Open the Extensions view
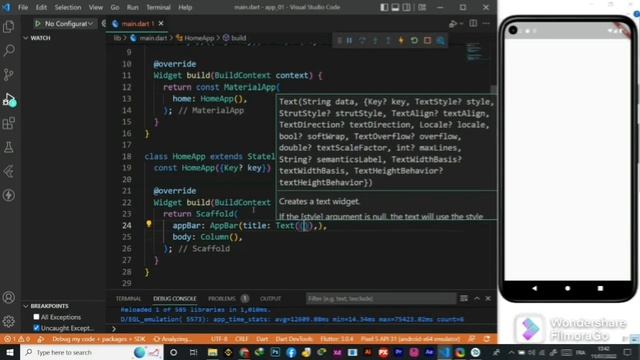The height and width of the screenshot is (360, 640). coord(9,123)
